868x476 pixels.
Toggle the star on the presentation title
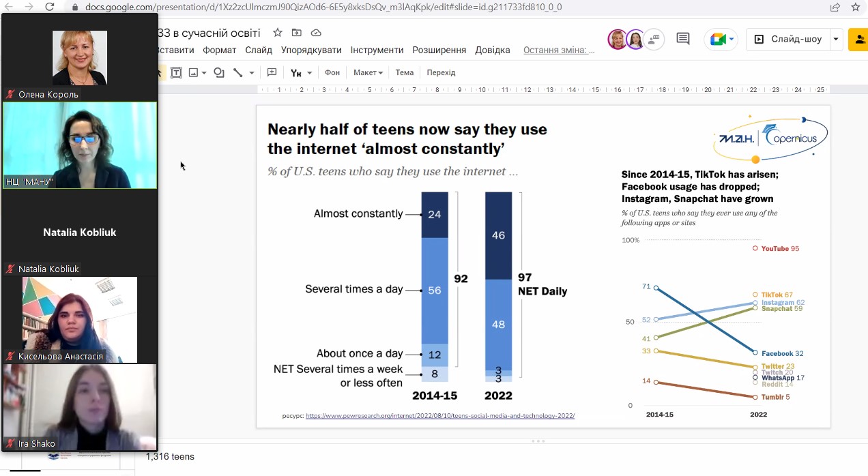click(277, 33)
